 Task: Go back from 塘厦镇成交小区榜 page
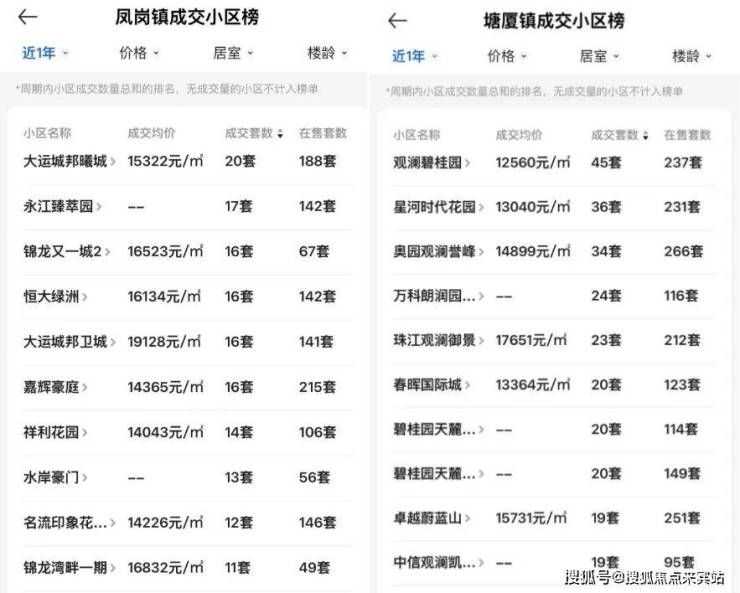click(397, 21)
